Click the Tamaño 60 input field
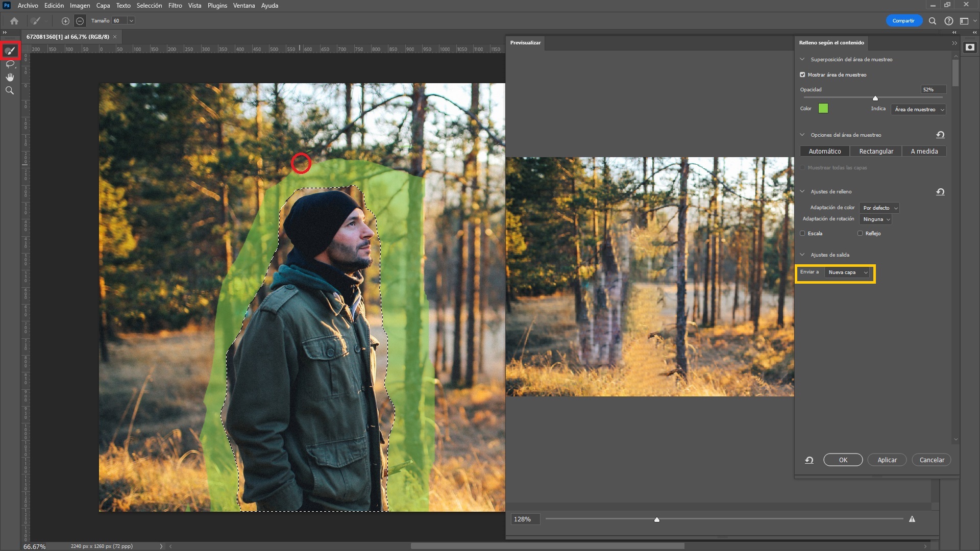The height and width of the screenshot is (551, 980). (x=119, y=21)
